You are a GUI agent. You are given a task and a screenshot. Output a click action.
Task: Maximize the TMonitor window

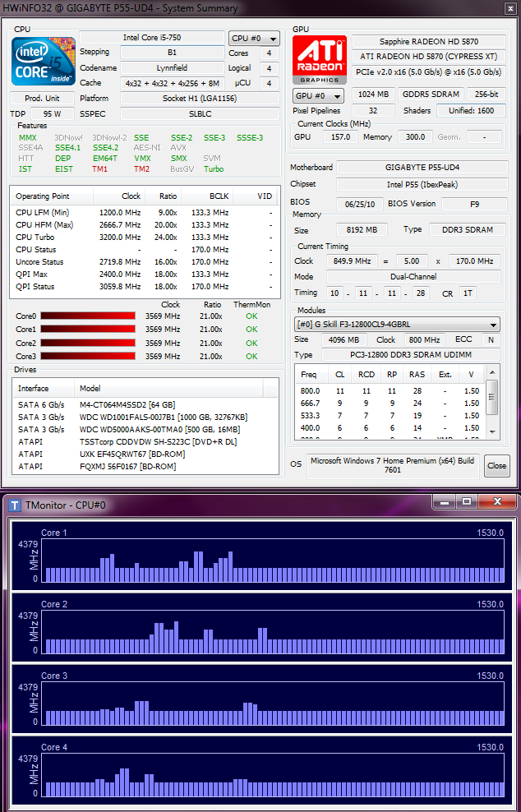coord(467,501)
